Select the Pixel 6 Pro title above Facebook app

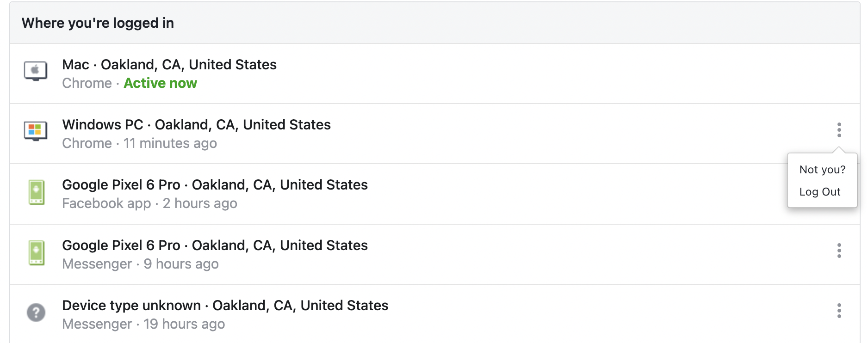215,185
